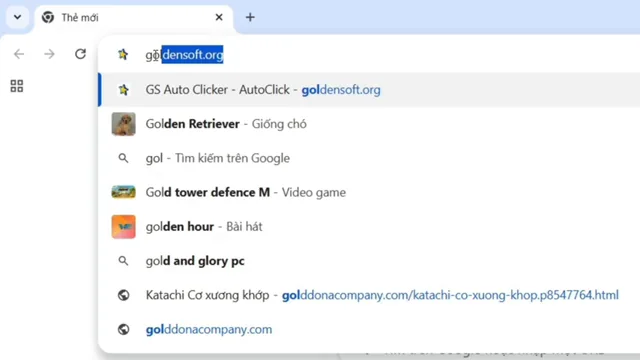Choose 'gold and glory pc' suggestion
The height and width of the screenshot is (360, 640).
(369, 261)
